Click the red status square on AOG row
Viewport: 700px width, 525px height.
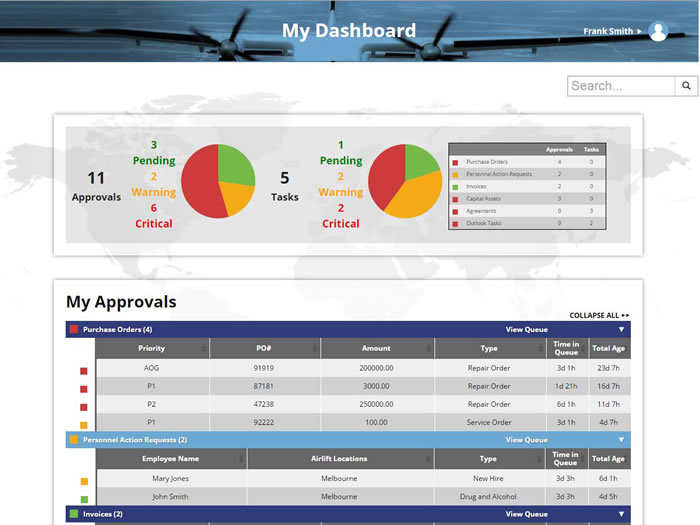tap(84, 371)
